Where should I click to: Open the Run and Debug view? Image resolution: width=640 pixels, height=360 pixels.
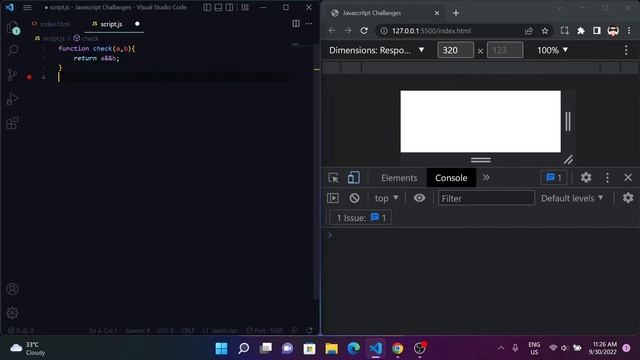[x=13, y=99]
